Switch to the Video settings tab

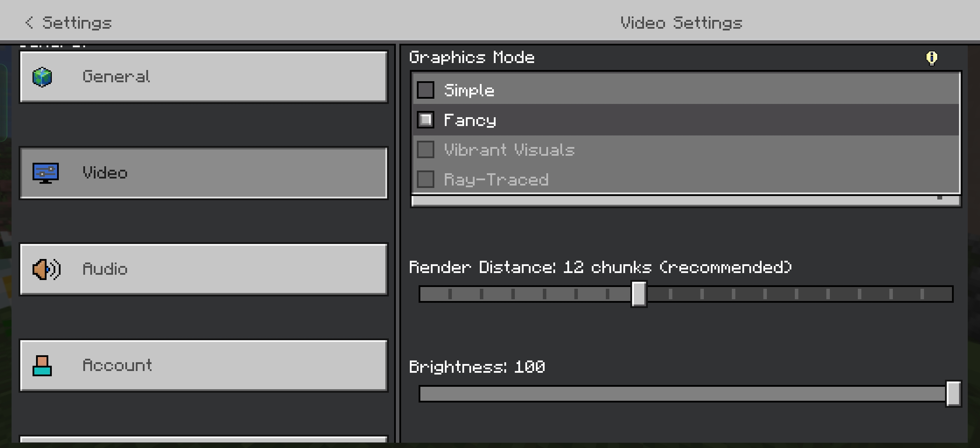point(204,173)
